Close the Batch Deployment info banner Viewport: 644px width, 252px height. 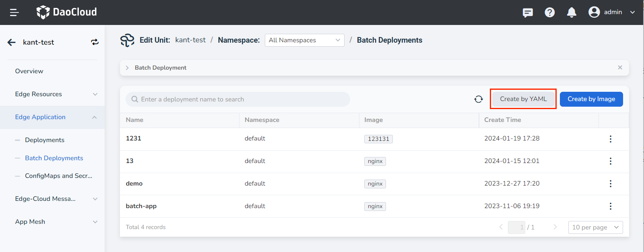620,68
